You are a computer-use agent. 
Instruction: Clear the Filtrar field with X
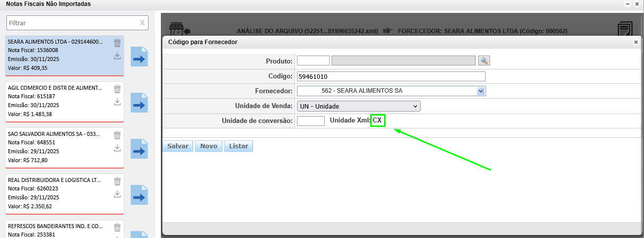coord(143,23)
